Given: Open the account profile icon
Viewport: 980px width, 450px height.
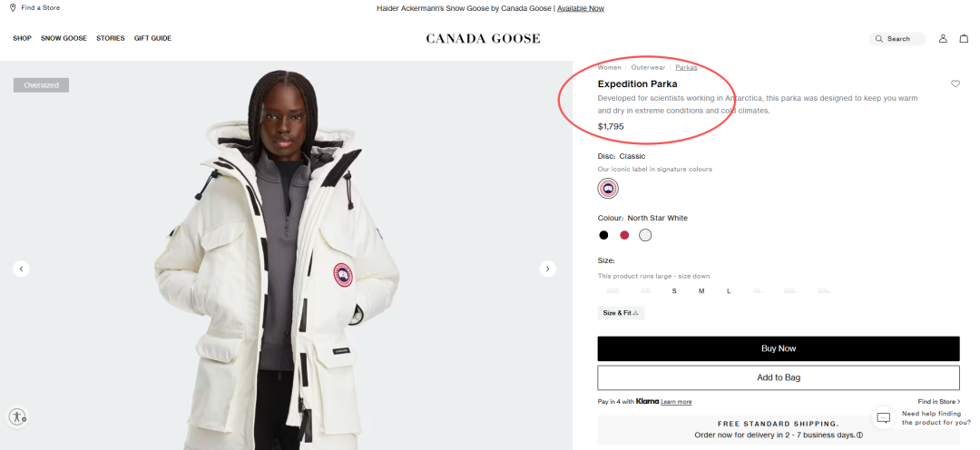Looking at the screenshot, I should (943, 38).
